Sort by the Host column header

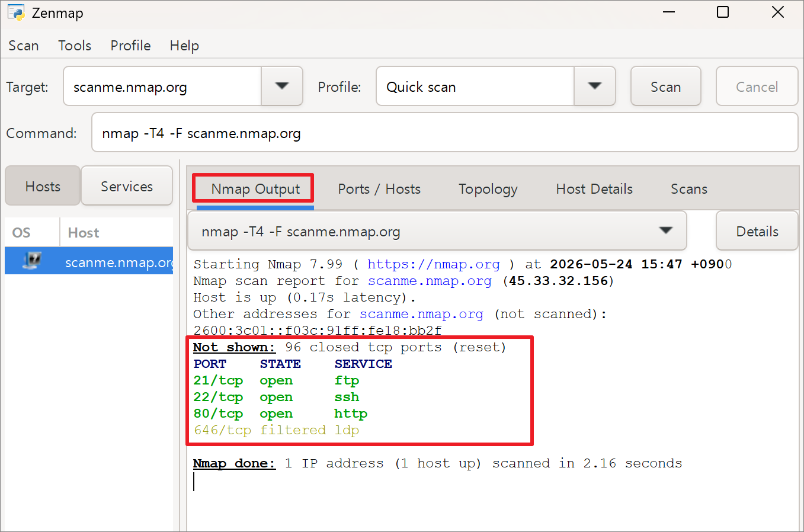click(x=116, y=232)
